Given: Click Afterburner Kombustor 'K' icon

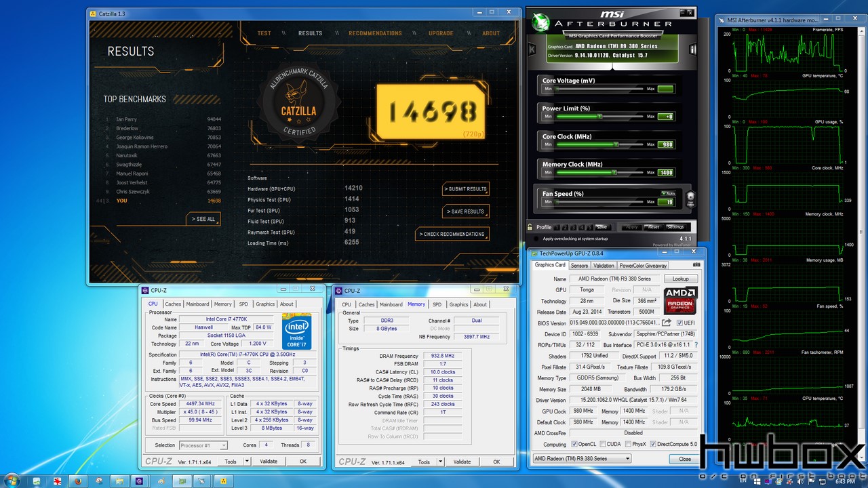Looking at the screenshot, I should point(532,49).
